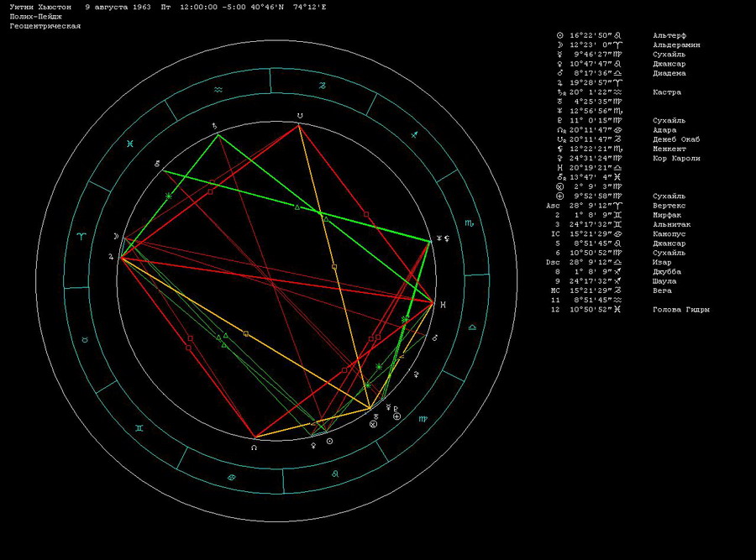This screenshot has height=560, width=756.
Task: Click the Pluto glyph in the chart wheel
Action: tap(396, 409)
